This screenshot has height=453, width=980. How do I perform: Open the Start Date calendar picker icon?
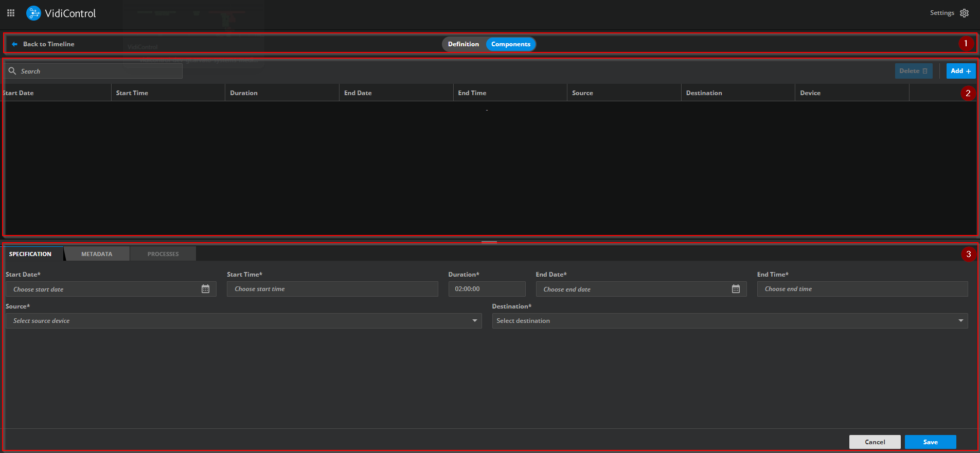click(x=205, y=289)
